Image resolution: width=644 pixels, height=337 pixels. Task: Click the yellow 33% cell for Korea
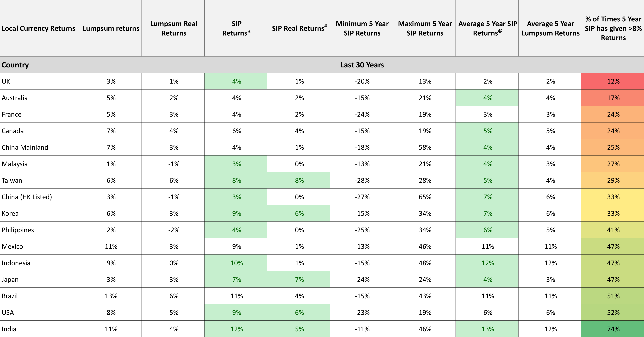point(613,213)
